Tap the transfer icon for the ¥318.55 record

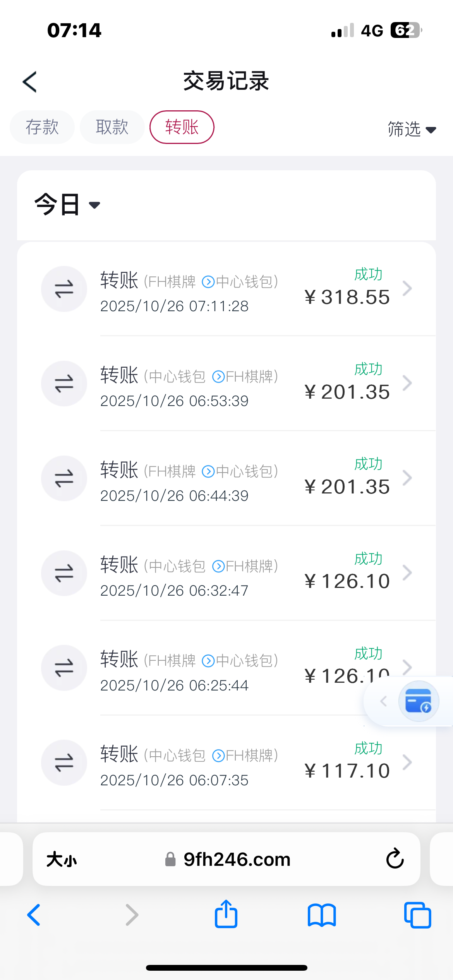coord(64,289)
